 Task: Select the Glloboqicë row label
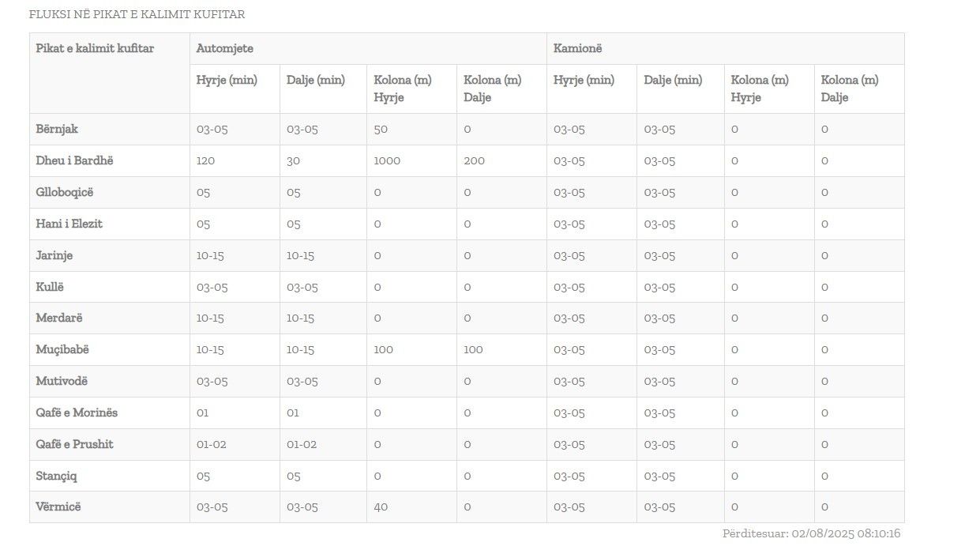pos(64,192)
